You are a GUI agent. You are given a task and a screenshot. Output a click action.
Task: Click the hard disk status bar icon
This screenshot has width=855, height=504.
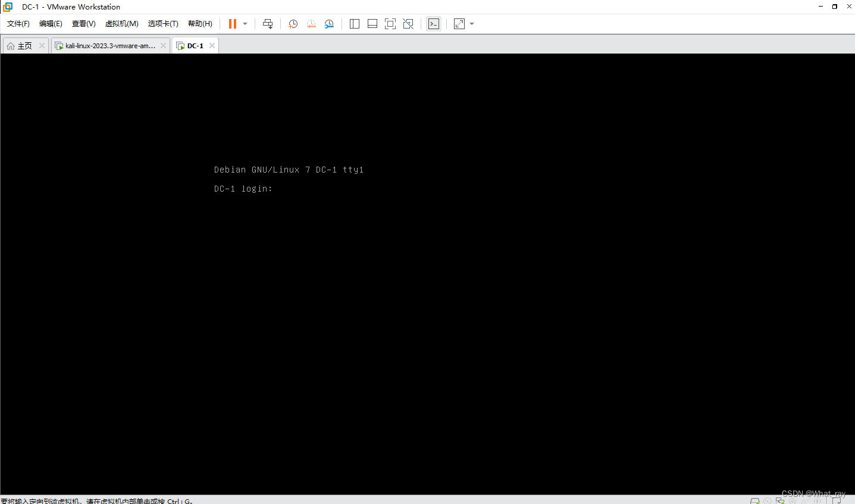755,501
